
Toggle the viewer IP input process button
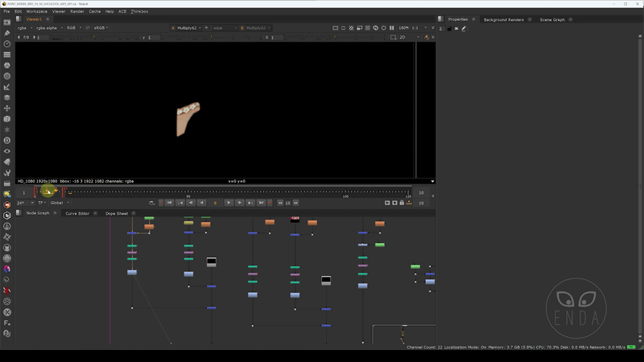(x=88, y=28)
